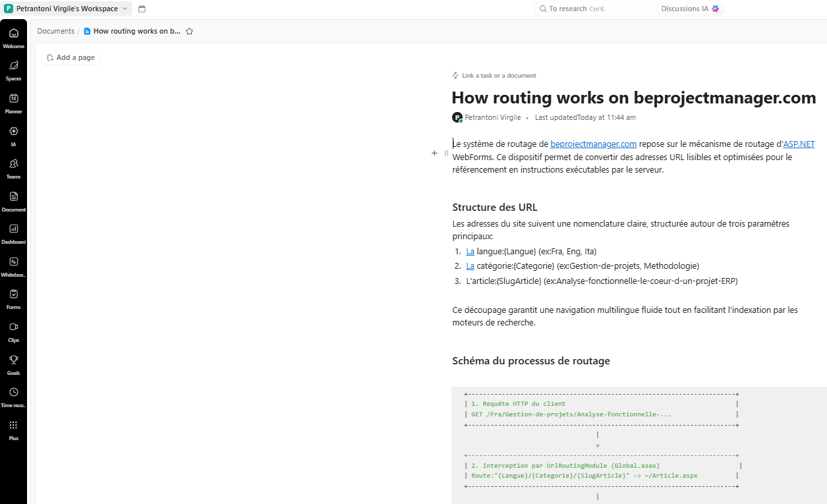
Task: Open the beprojectmanager.com hyperlink
Action: 594,144
